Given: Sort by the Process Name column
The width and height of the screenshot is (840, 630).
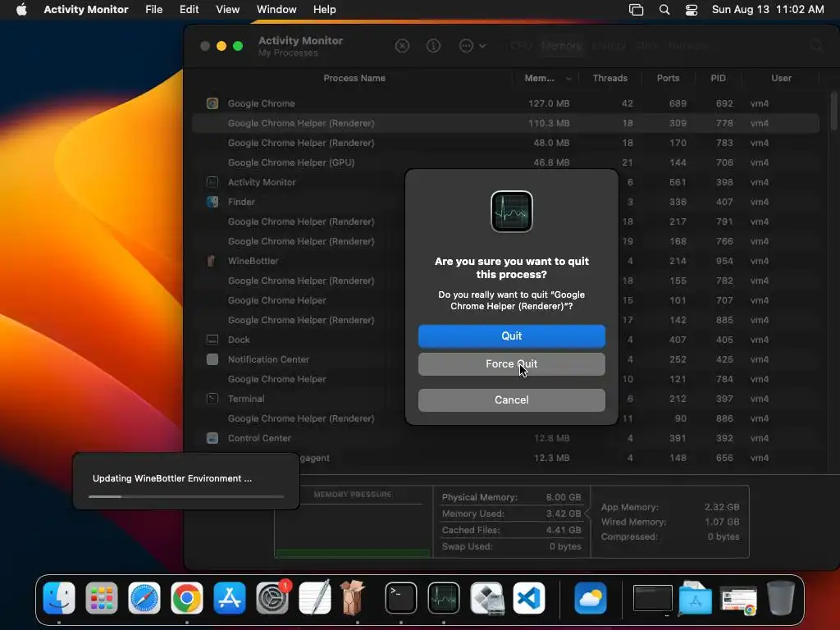Looking at the screenshot, I should tap(354, 78).
